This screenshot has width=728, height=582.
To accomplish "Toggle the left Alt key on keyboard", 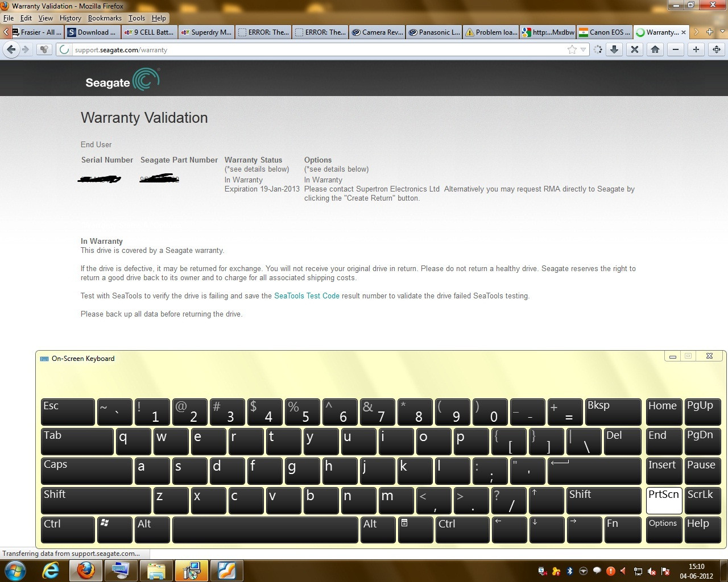I will pyautogui.click(x=152, y=530).
